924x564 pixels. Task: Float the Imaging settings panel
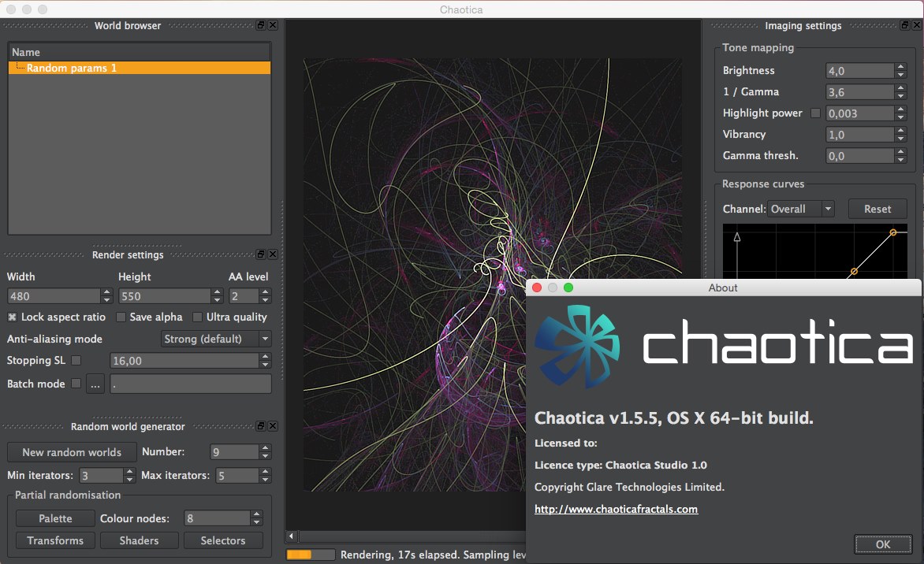905,25
